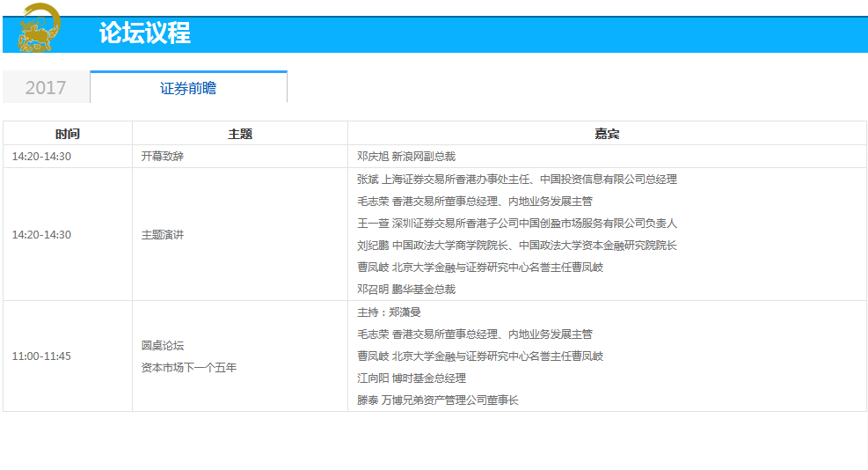The width and height of the screenshot is (868, 470).
Task: Click 14:20-14:30 time in 开幕致辞 row
Action: click(41, 157)
